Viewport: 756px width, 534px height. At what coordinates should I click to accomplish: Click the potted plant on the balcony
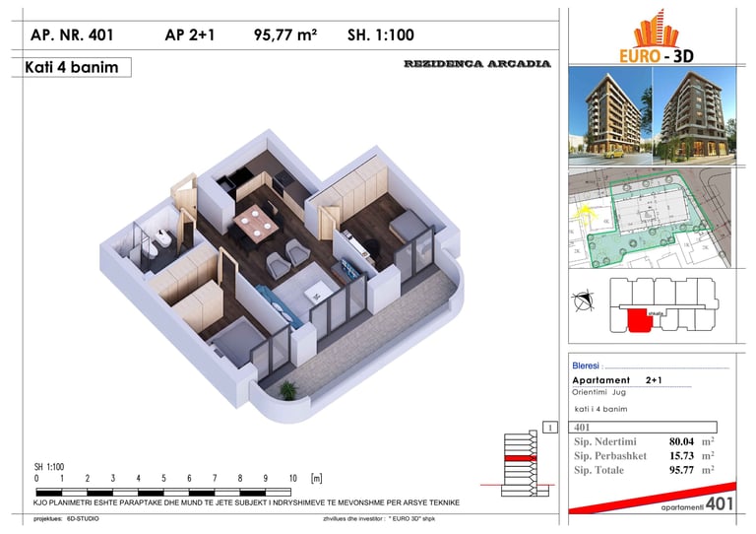point(287,390)
